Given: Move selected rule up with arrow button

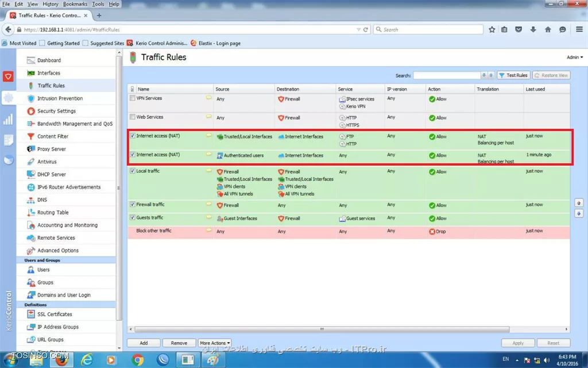Looking at the screenshot, I should coord(579,203).
